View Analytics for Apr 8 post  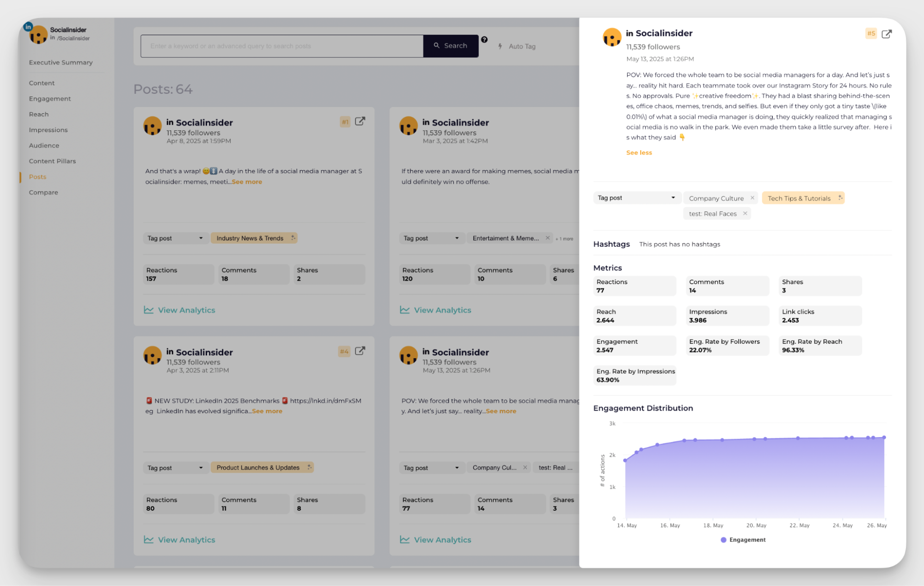coord(179,310)
